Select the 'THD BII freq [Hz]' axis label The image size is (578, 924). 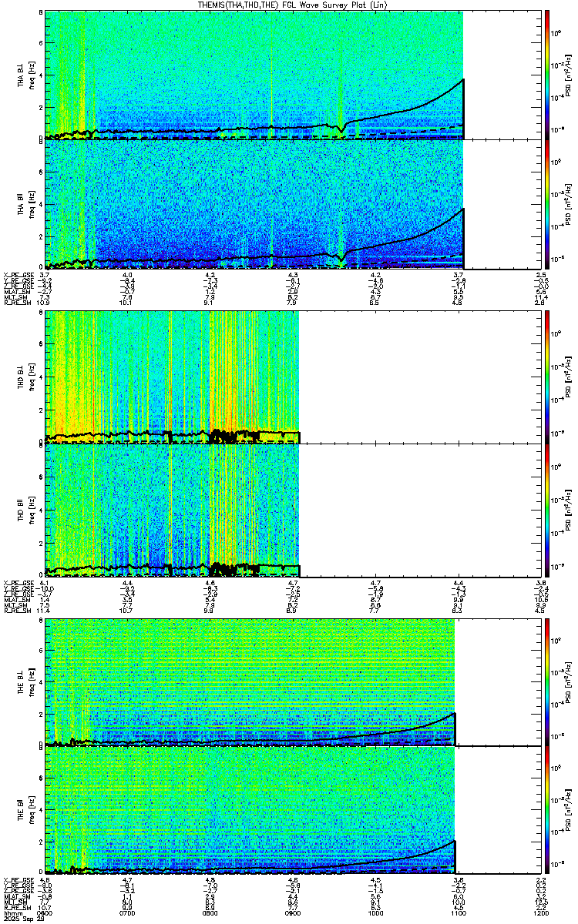27,510
